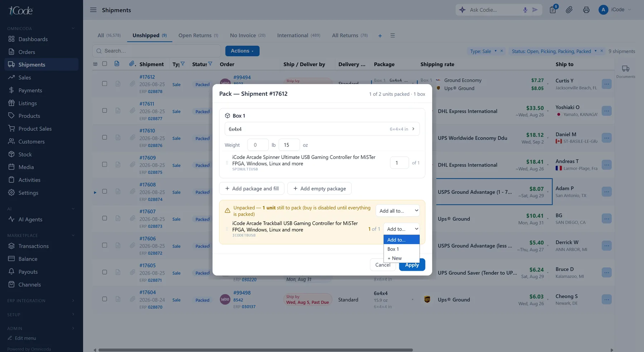Image resolution: width=644 pixels, height=352 pixels.
Task: Click the Settings gear icon
Action: (11, 193)
